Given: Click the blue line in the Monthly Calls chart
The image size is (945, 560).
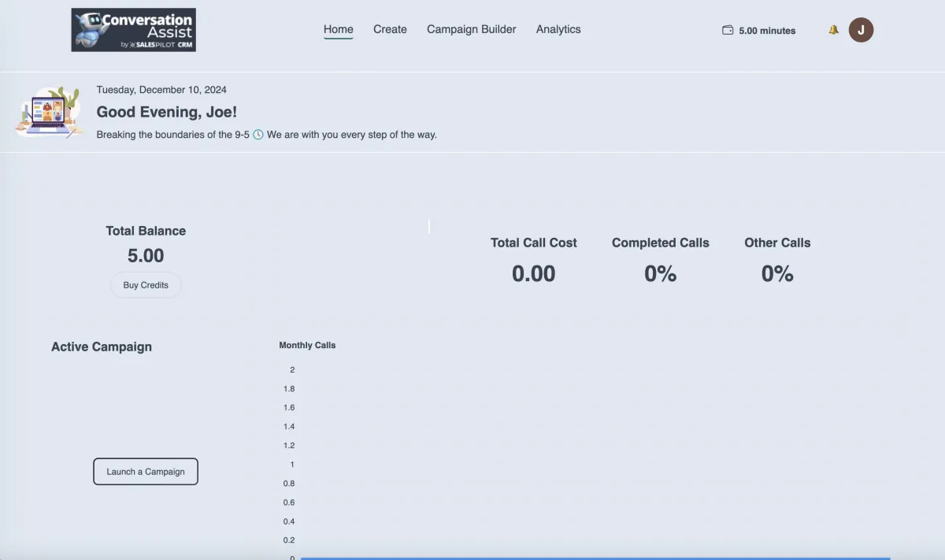Looking at the screenshot, I should point(595,558).
